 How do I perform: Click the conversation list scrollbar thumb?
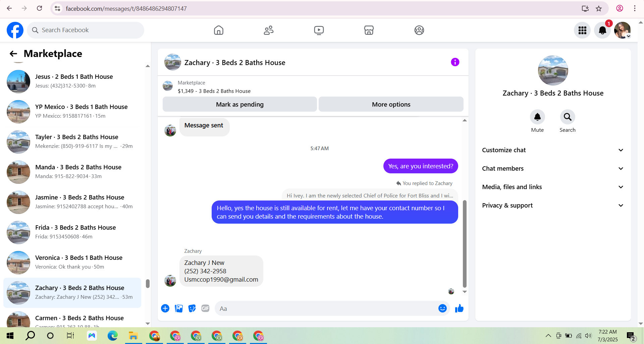pyautogui.click(x=148, y=283)
